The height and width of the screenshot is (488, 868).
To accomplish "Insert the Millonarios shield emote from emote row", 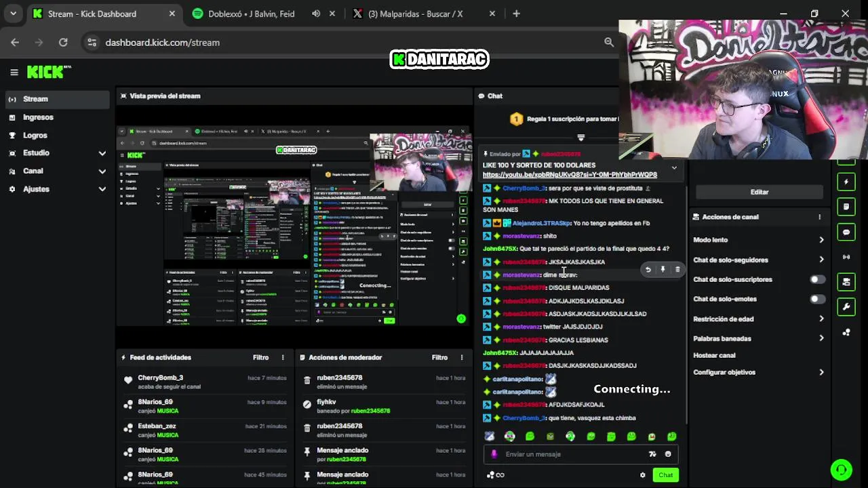I will tap(490, 436).
